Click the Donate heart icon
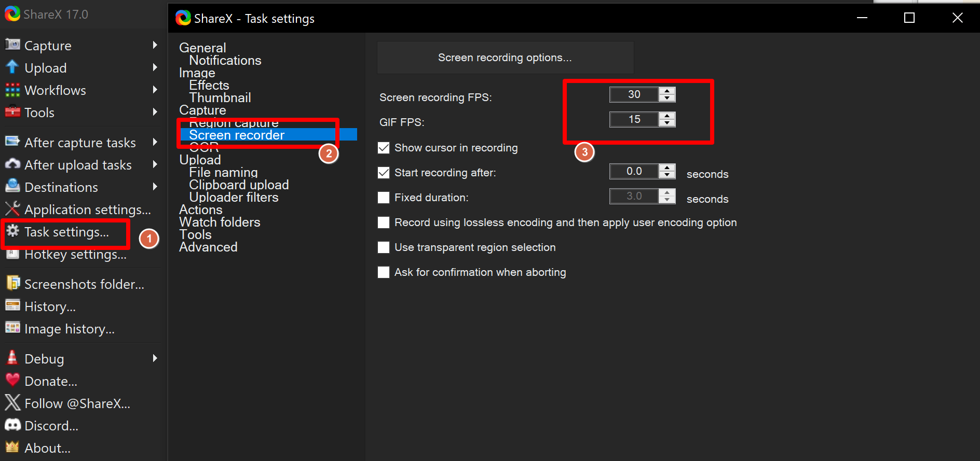 (12, 380)
